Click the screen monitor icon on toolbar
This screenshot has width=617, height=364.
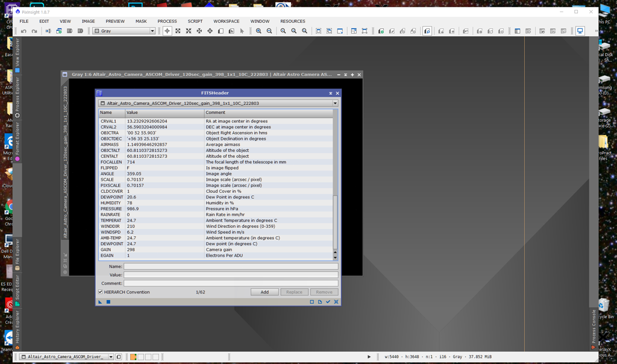point(580,31)
